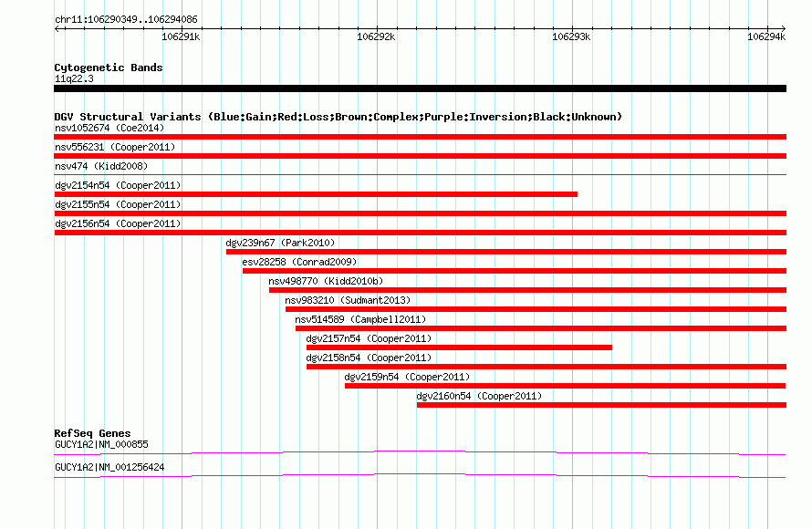
Task: Open the dgv2156n54 (Cooper2011) variant label
Action: pyautogui.click(x=118, y=223)
